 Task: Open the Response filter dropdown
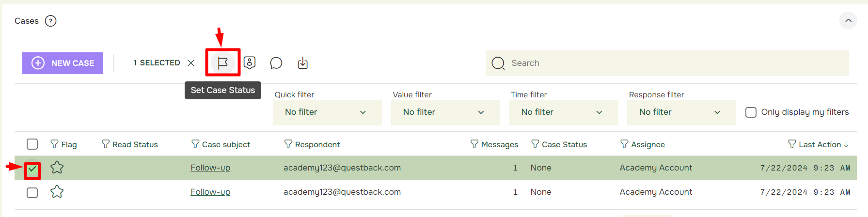point(681,112)
